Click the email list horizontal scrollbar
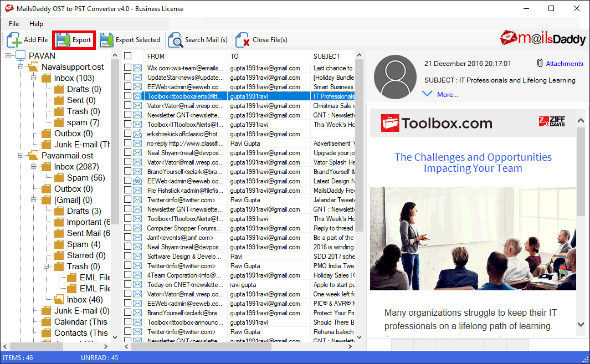The image size is (590, 364). [239, 346]
